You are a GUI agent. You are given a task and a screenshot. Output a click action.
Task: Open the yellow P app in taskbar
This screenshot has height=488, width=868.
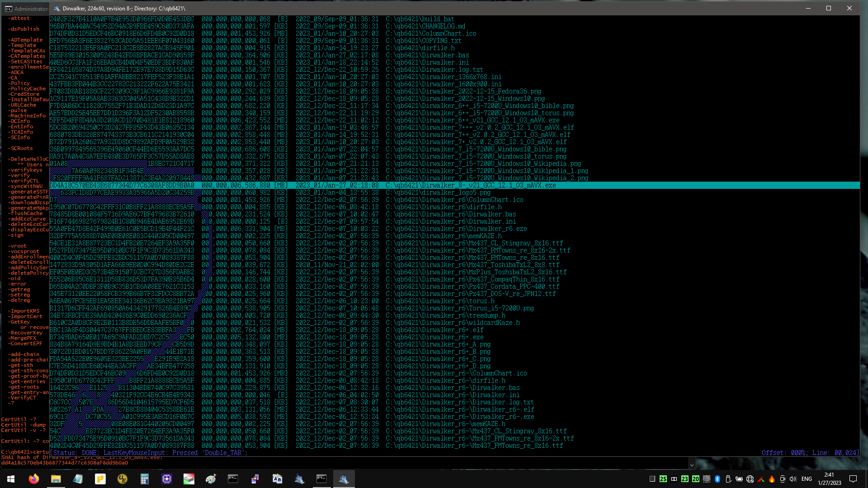[100, 479]
